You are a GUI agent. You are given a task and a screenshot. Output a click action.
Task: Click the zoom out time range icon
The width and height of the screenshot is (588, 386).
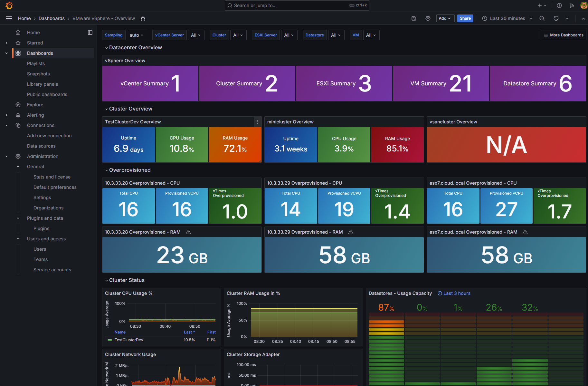pyautogui.click(x=542, y=18)
